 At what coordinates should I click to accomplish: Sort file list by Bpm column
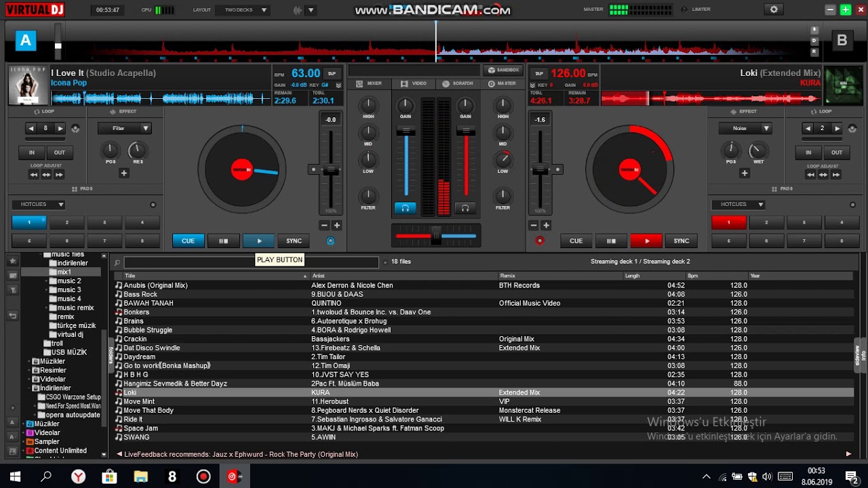coord(717,276)
